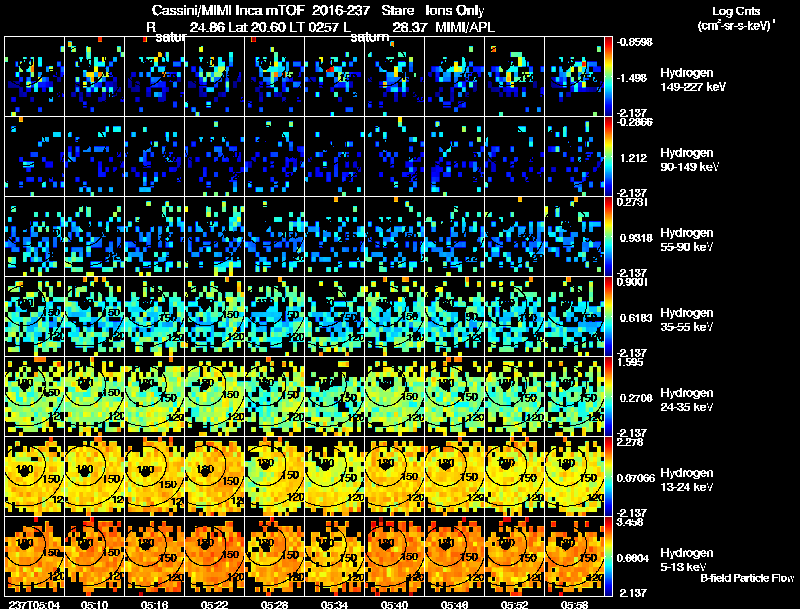Screen dimensions: 800x609
Task: Select the 24-35 keV image at 05:04
Action: [x=35, y=397]
